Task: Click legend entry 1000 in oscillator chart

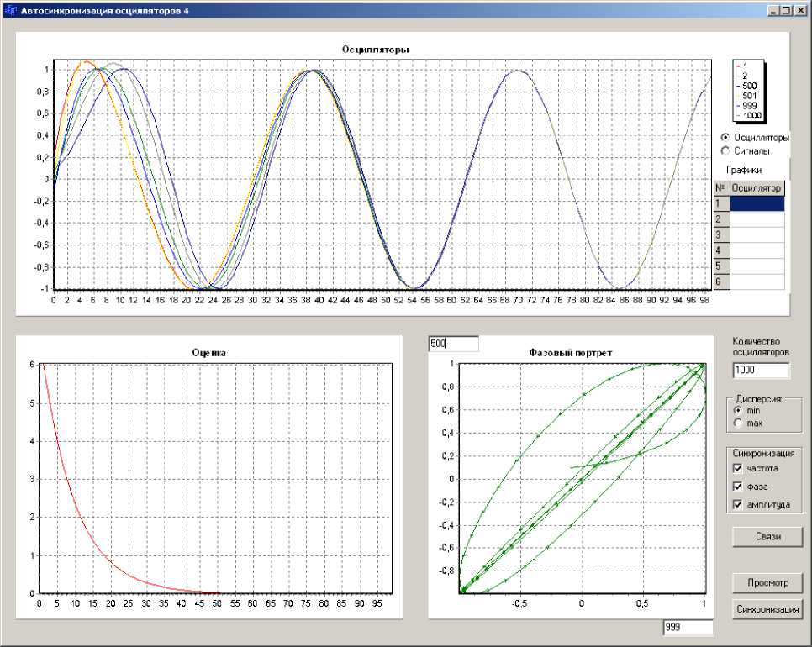Action: click(752, 115)
